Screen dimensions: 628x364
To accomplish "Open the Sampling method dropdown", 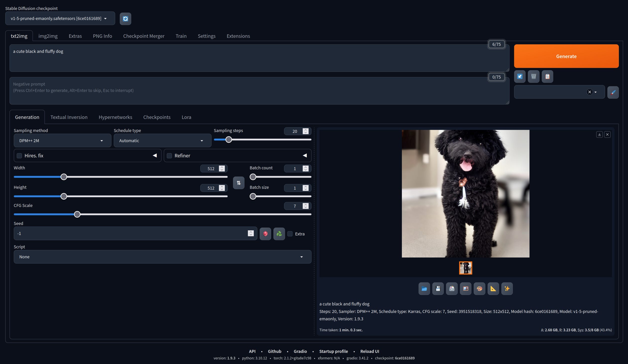I will click(62, 140).
